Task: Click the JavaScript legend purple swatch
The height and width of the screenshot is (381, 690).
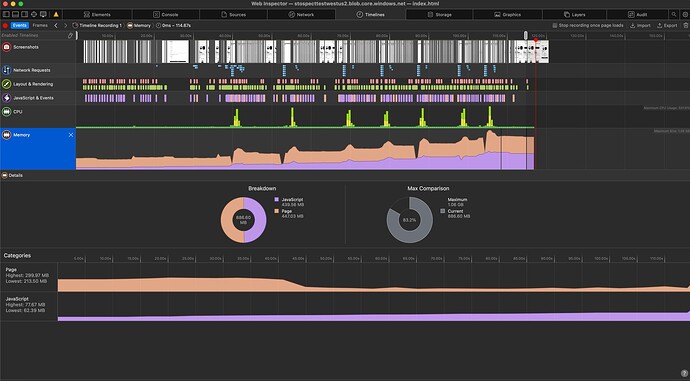Action: pyautogui.click(x=277, y=199)
